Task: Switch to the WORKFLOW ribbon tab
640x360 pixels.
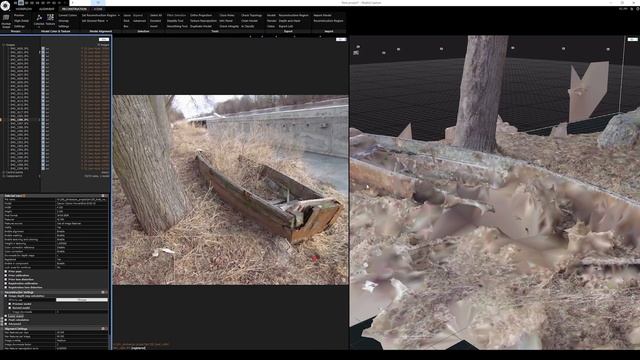Action: point(24,9)
